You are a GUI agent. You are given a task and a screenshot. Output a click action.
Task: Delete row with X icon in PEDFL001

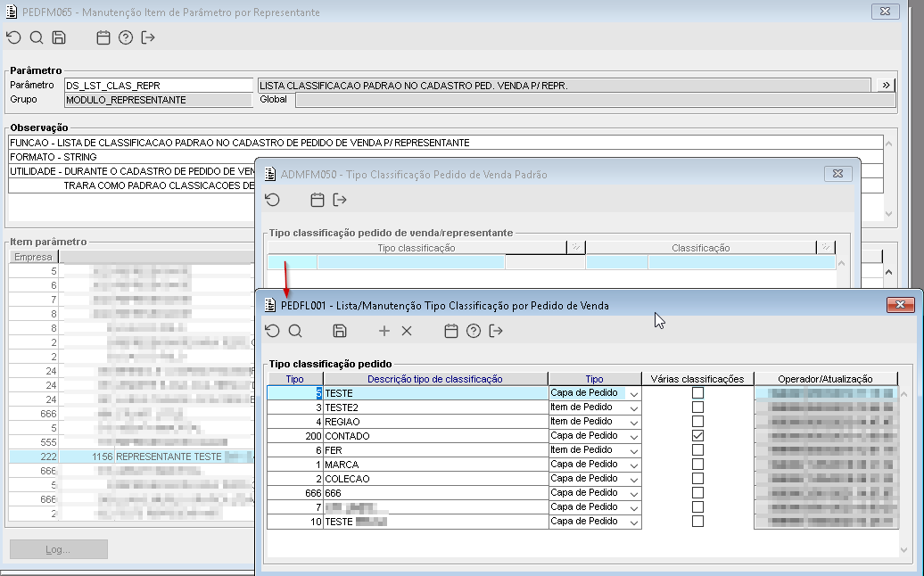[407, 331]
